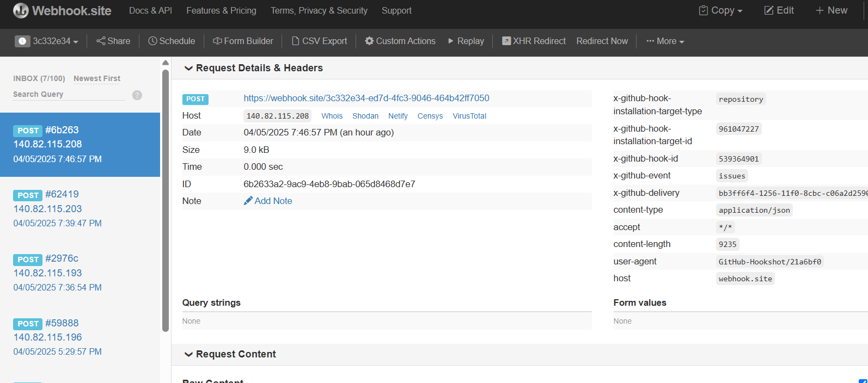Expand the More dropdown menu
The width and height of the screenshot is (868, 383).
point(665,41)
